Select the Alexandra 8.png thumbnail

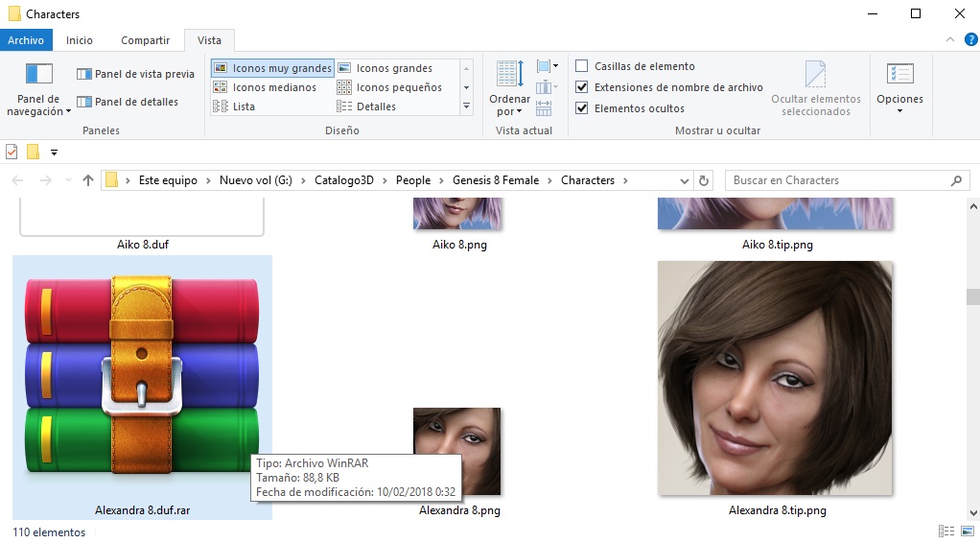pyautogui.click(x=456, y=452)
